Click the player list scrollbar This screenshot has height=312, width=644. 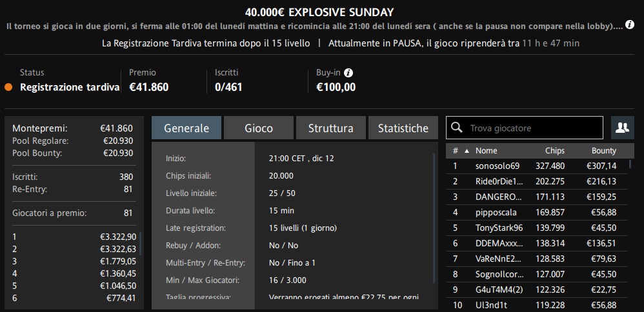coord(630,164)
